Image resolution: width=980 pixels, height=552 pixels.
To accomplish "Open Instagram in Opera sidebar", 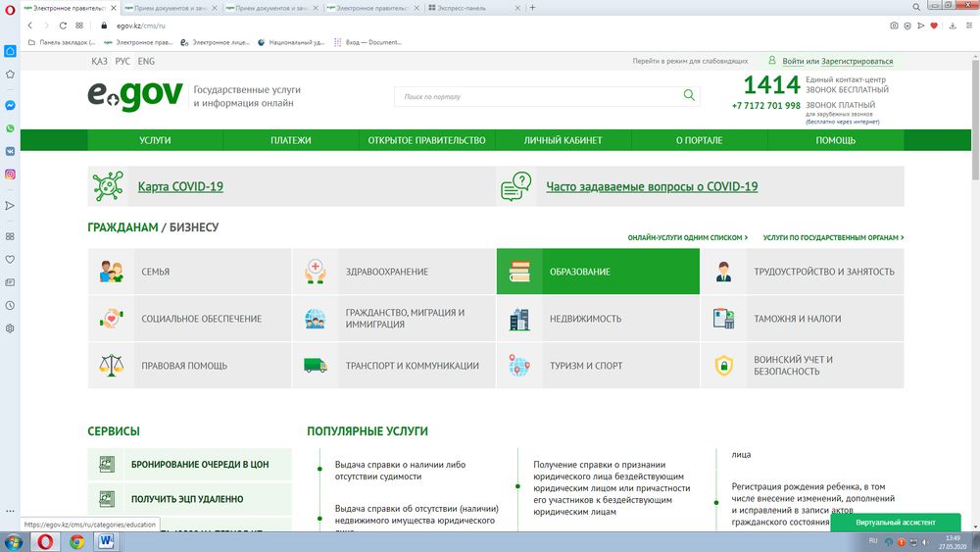I will 10,175.
